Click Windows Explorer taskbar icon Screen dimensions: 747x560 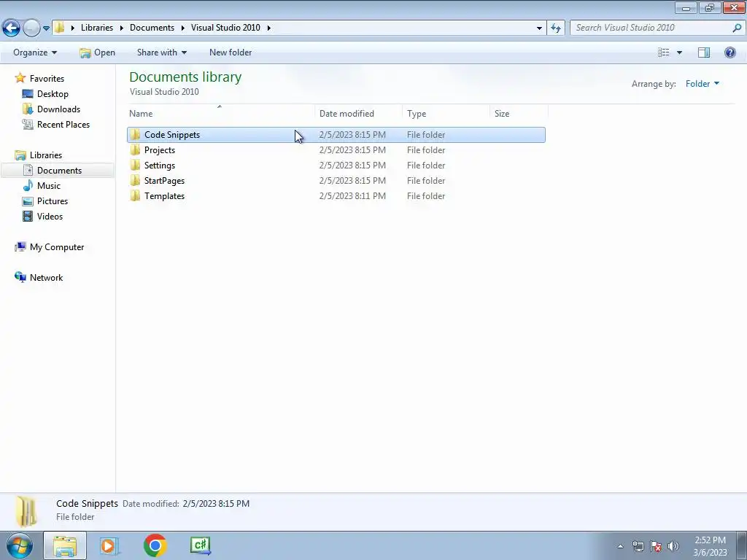(65, 545)
